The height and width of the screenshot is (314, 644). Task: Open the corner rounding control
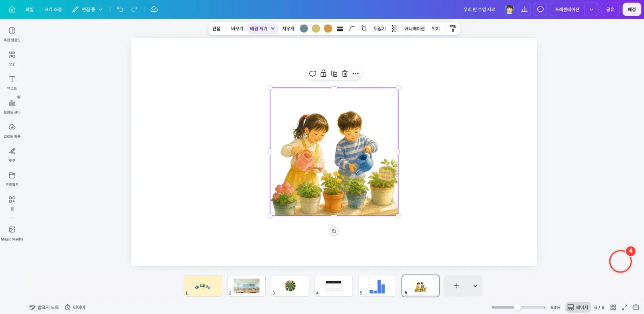[352, 29]
